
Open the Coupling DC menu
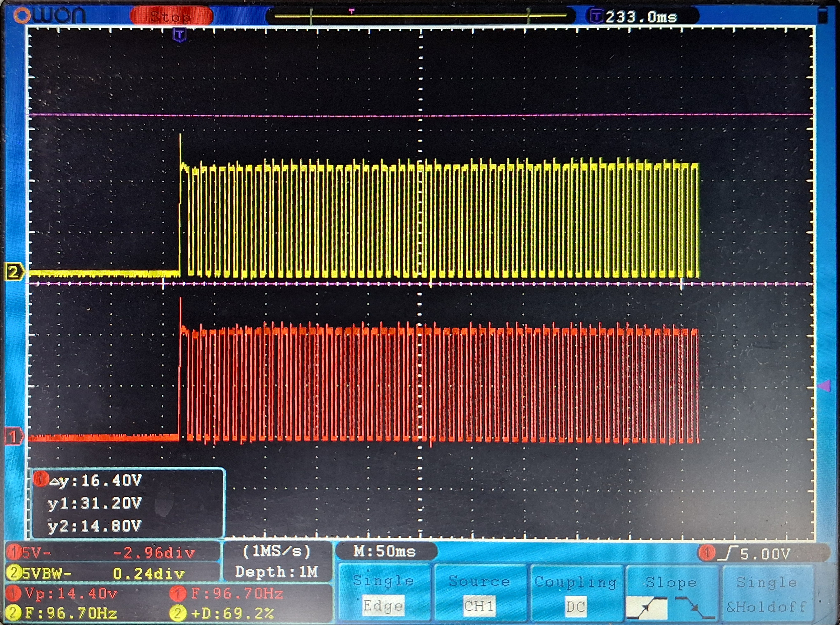[575, 593]
